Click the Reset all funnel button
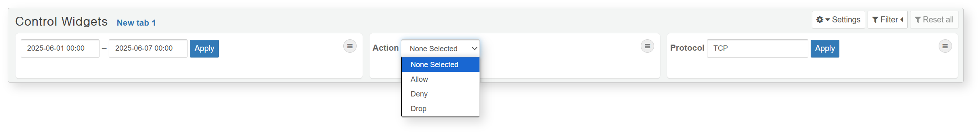The image size is (980, 134). [934, 19]
